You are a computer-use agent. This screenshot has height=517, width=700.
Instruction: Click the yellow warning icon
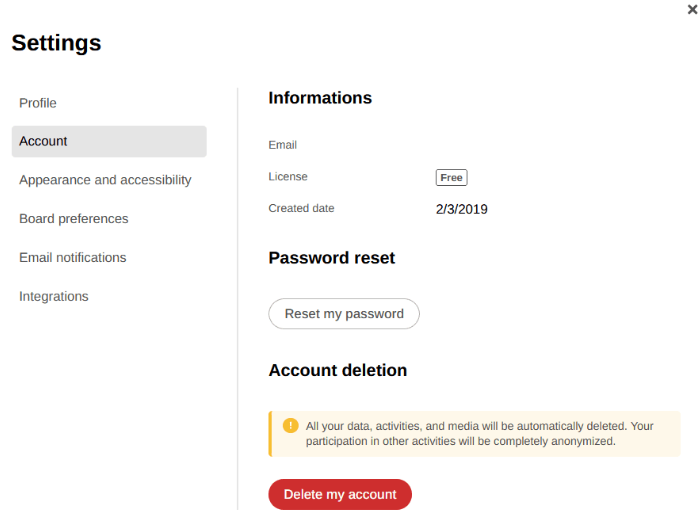coord(291,426)
